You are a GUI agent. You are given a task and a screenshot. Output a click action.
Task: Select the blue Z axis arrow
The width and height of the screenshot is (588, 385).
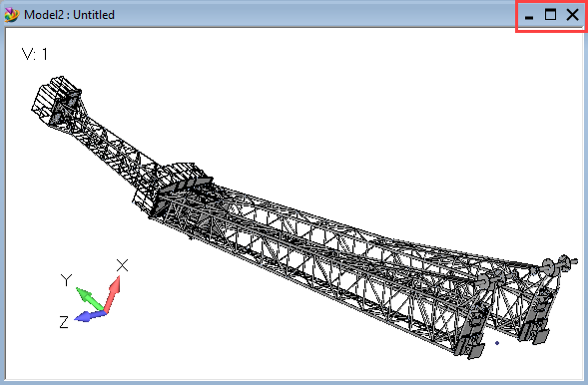pyautogui.click(x=91, y=316)
